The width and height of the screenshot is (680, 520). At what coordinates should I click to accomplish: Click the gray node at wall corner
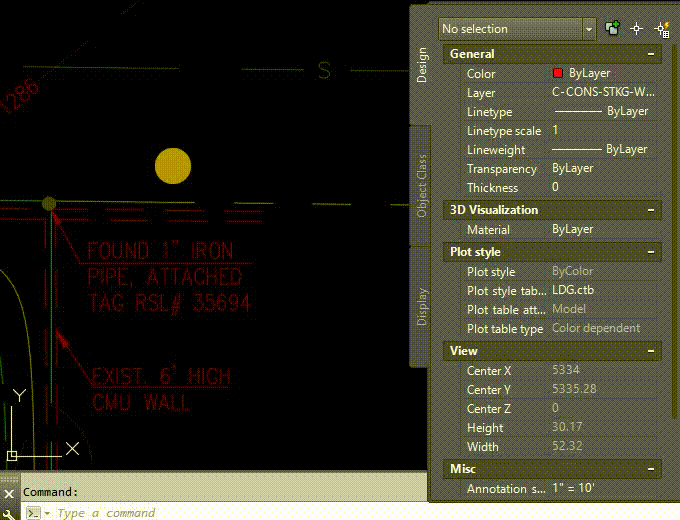pos(49,203)
